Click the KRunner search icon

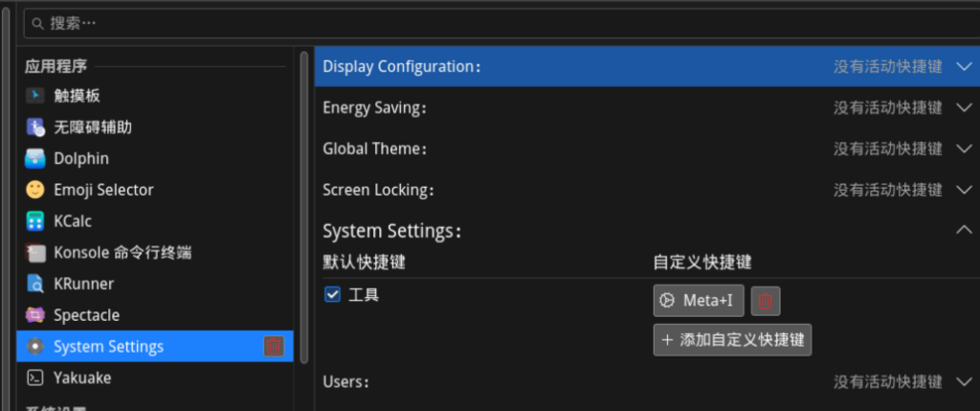35,284
